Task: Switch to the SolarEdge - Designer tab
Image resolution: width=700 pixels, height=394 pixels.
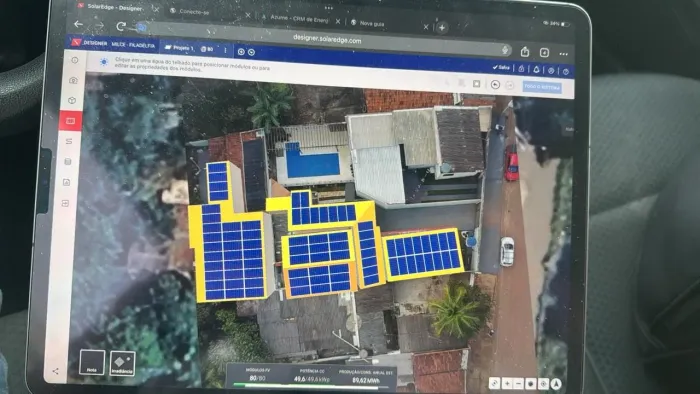Action: point(115,8)
